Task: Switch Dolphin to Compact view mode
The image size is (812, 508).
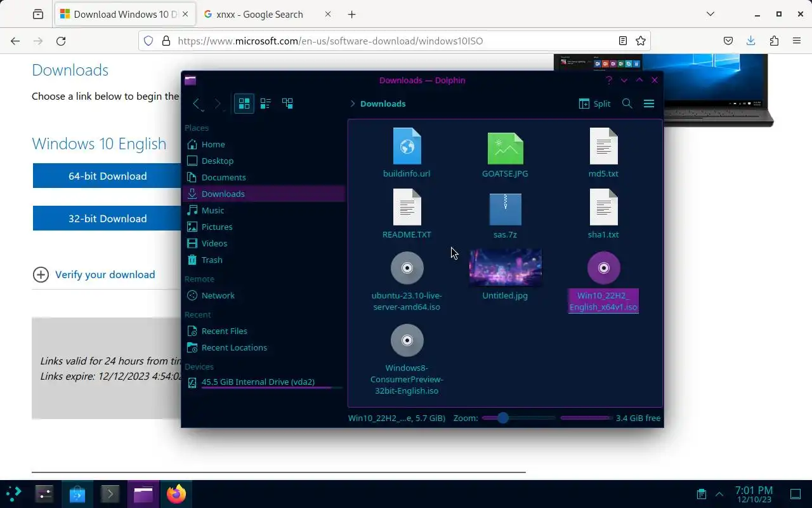Action: (266, 104)
